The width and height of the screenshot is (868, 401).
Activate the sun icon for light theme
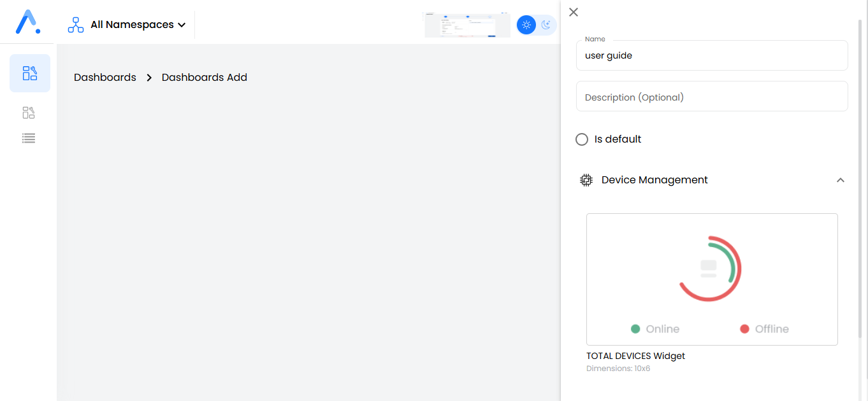tap(526, 24)
